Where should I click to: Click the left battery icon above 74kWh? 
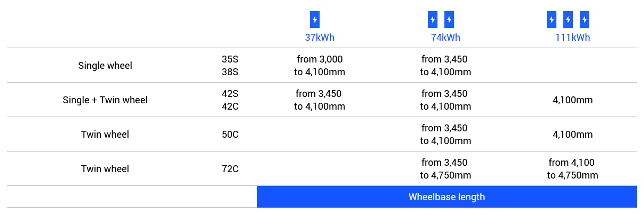point(433,20)
